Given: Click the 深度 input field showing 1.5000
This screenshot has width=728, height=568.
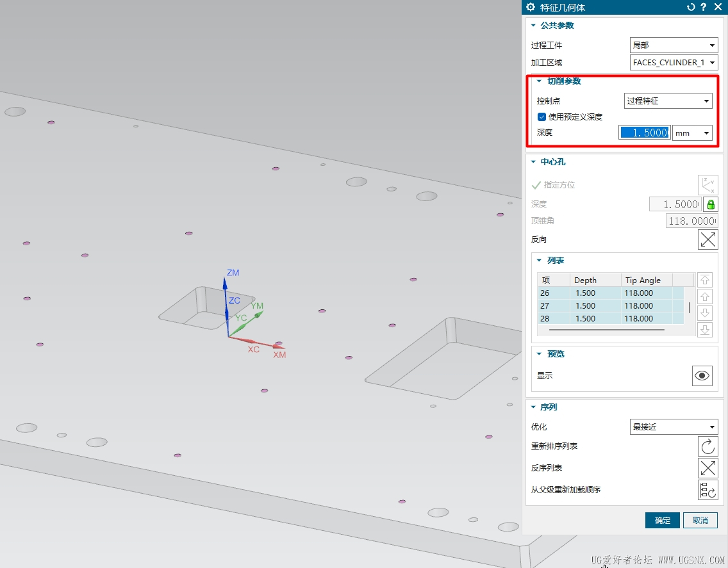Looking at the screenshot, I should (x=645, y=133).
